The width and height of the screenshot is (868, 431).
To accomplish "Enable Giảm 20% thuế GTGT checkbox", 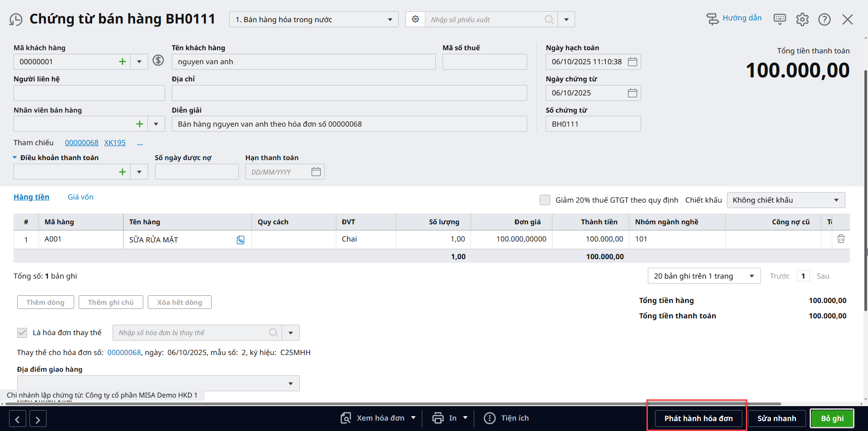I will click(x=545, y=200).
